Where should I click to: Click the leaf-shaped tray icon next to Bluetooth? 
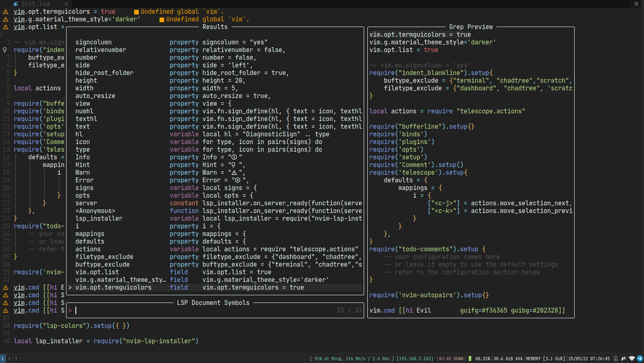pos(624,359)
